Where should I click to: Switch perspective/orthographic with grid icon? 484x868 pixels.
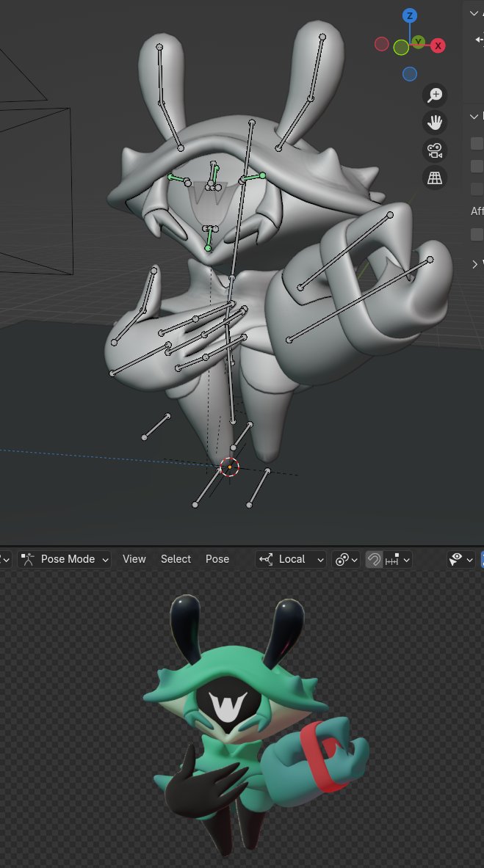click(435, 178)
